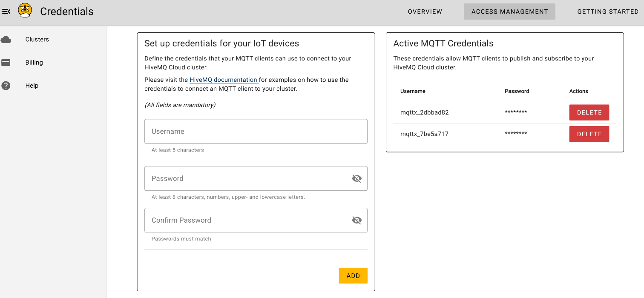Click into the Password input field
Image resolution: width=644 pixels, height=298 pixels.
coord(247,178)
